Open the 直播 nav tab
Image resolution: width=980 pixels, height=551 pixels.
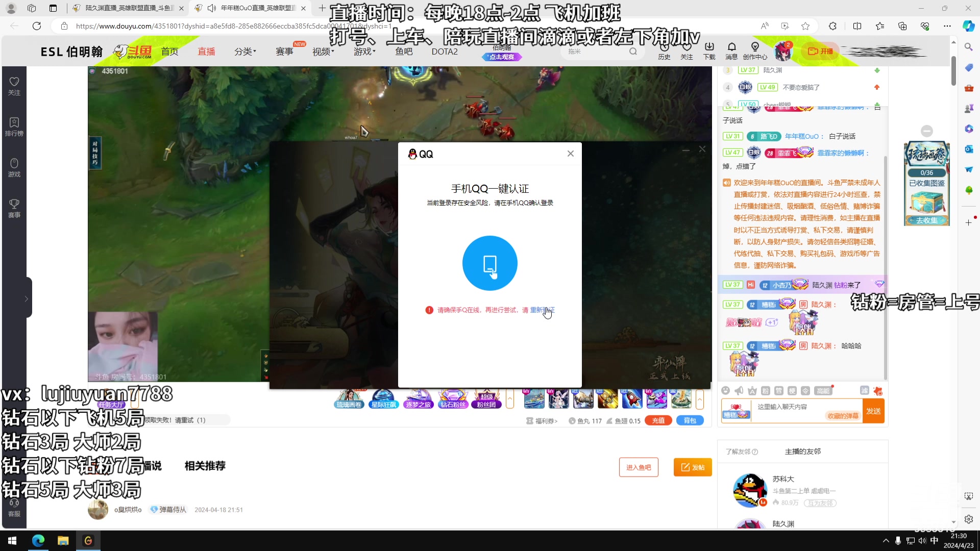207,52
